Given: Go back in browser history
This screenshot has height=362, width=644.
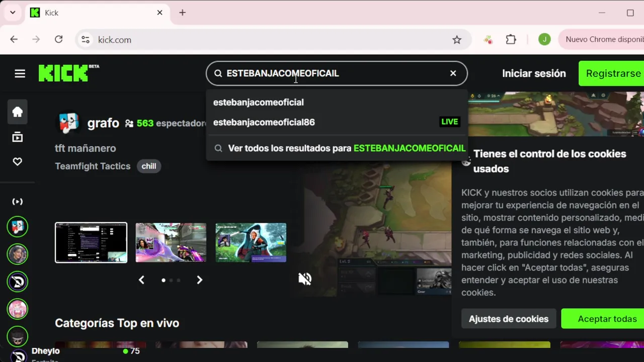Looking at the screenshot, I should click(x=14, y=39).
